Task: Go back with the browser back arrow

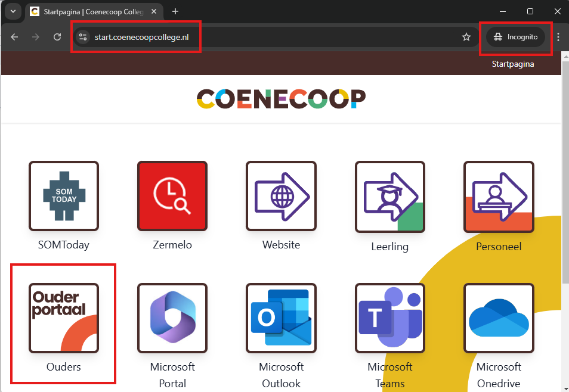Action: point(14,37)
